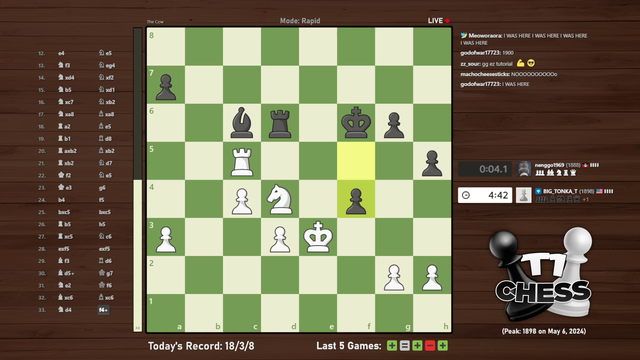Image resolution: width=640 pixels, height=360 pixels.
Task: Click the last green plus in Last 5 Games
Action: pyautogui.click(x=442, y=346)
